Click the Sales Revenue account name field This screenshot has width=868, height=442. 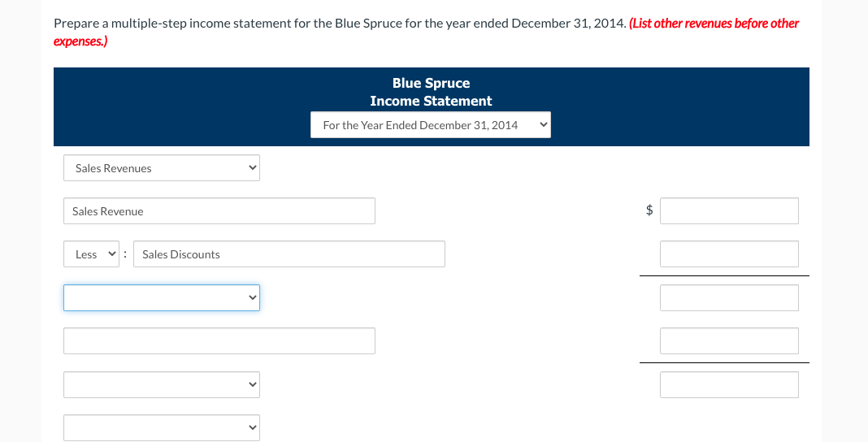click(219, 211)
